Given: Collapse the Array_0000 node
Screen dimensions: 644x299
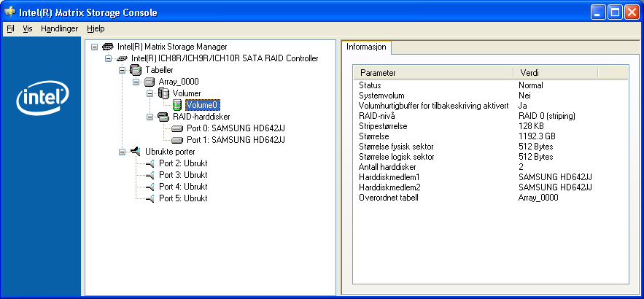Looking at the screenshot, I should point(136,82).
